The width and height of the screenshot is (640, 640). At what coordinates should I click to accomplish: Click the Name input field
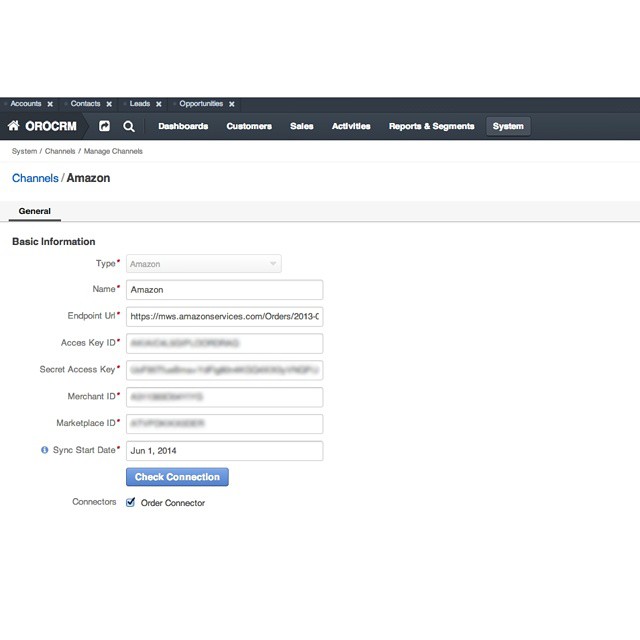(224, 290)
